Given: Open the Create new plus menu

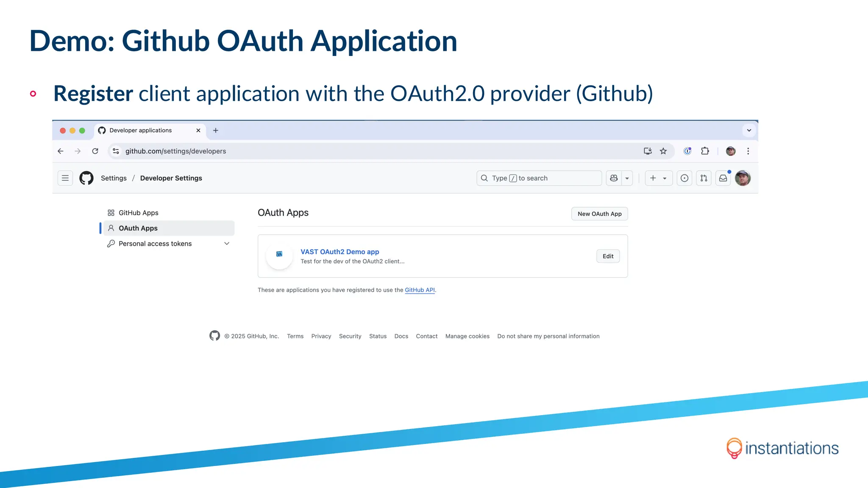Looking at the screenshot, I should [x=659, y=178].
